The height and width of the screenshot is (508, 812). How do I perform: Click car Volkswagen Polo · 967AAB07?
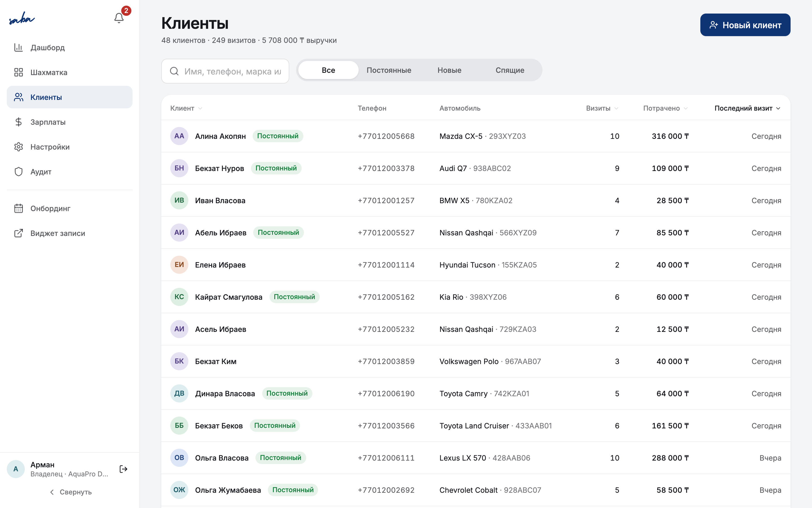click(490, 362)
